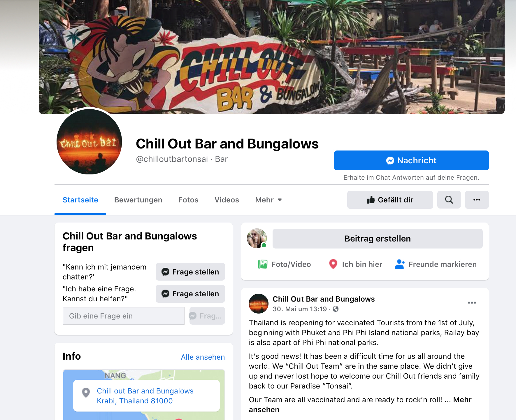Click Frage stellen for chat question

[x=190, y=272]
